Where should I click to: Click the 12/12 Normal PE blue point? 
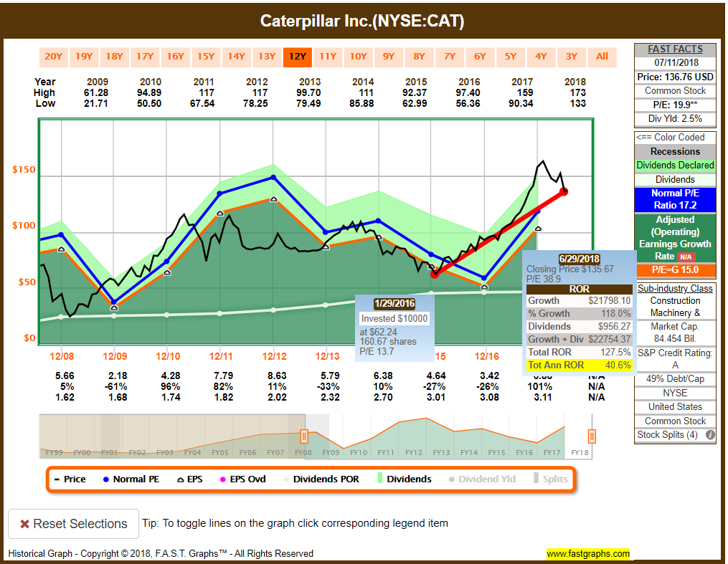(273, 177)
